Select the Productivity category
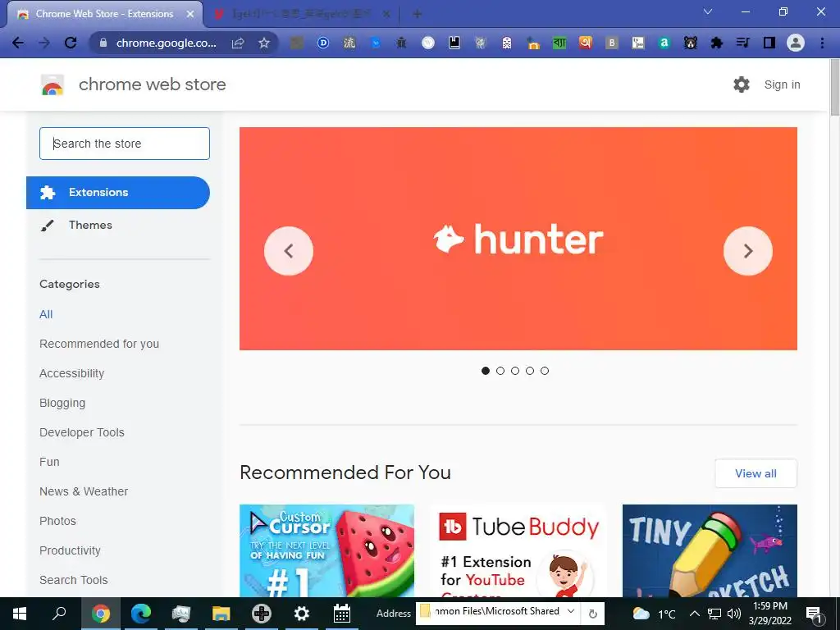Image resolution: width=840 pixels, height=630 pixels. (x=71, y=550)
